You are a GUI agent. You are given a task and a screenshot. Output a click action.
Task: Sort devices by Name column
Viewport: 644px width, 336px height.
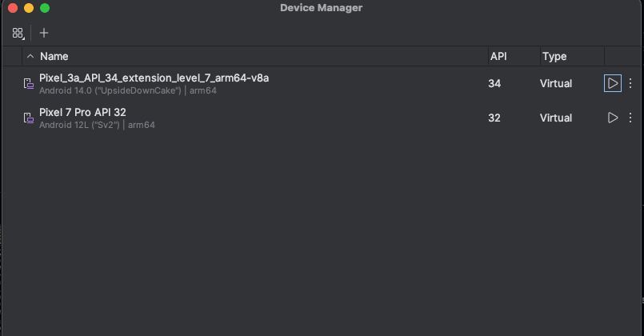54,56
